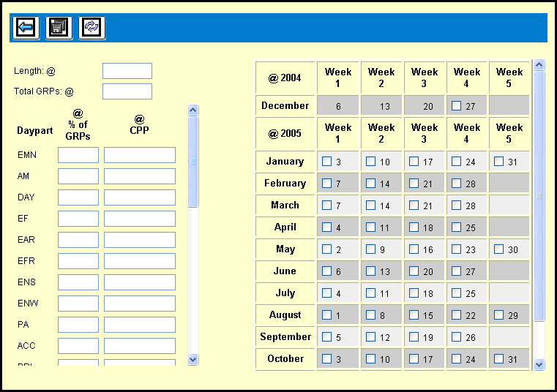The height and width of the screenshot is (392, 557).
Task: Click calendar scrollbar down arrow
Action: tap(539, 363)
